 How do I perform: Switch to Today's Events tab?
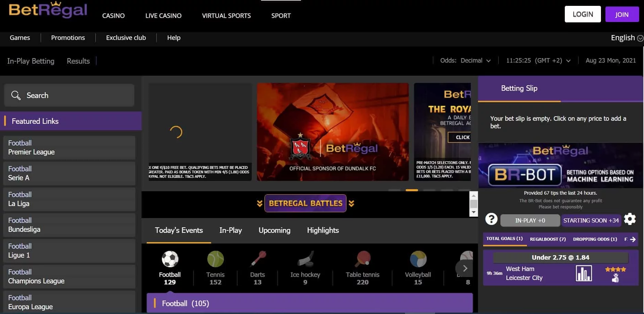pos(179,230)
